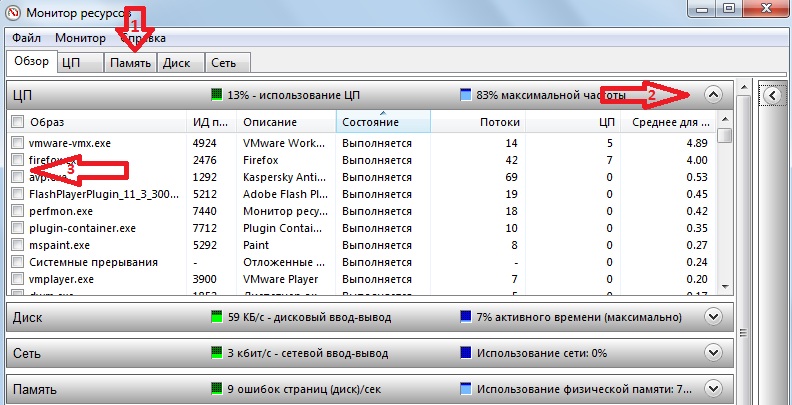Viewport: 792px width, 405px height.
Task: Sort by ЦП column header in table
Action: coord(573,122)
